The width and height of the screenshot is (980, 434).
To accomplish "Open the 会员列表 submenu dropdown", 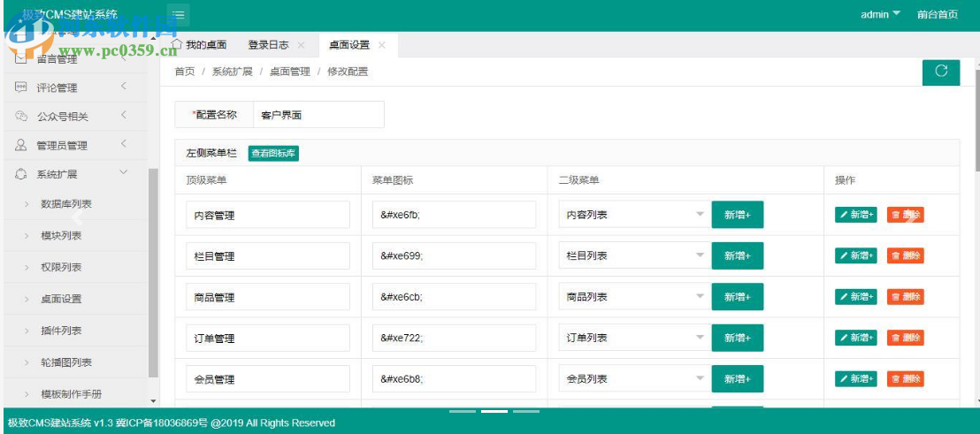I will coord(635,379).
